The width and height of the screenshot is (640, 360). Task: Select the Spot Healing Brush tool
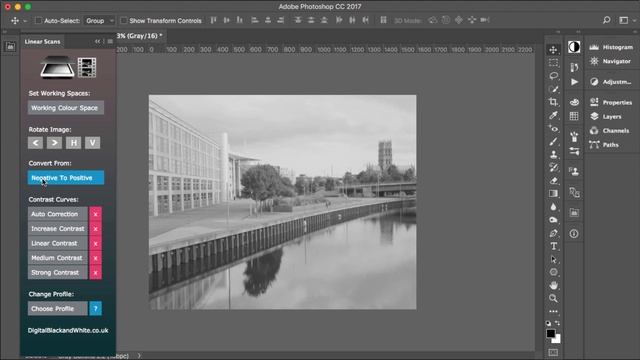click(x=553, y=129)
